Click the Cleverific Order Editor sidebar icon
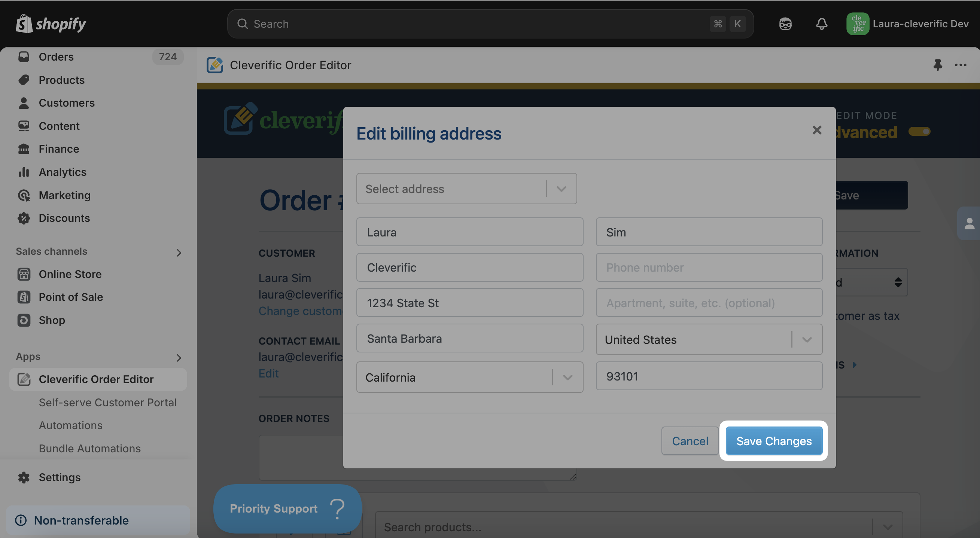This screenshot has width=980, height=538. [24, 379]
